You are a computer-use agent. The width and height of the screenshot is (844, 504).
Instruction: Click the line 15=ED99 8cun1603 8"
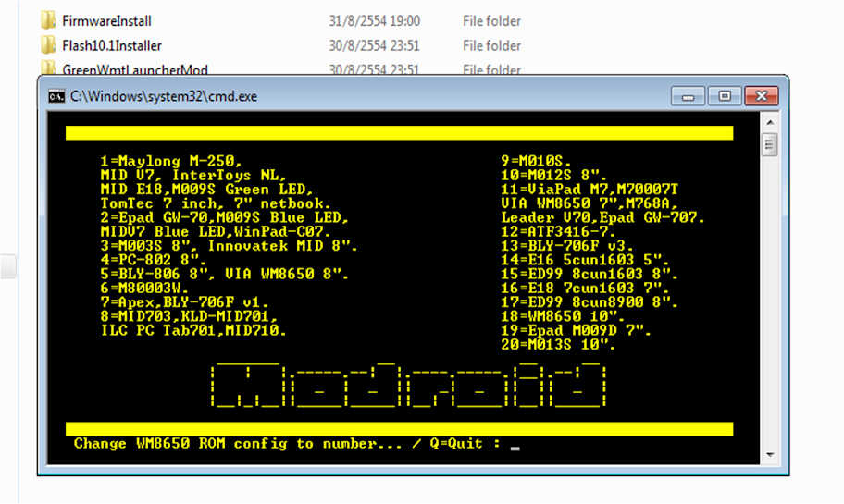tap(590, 274)
